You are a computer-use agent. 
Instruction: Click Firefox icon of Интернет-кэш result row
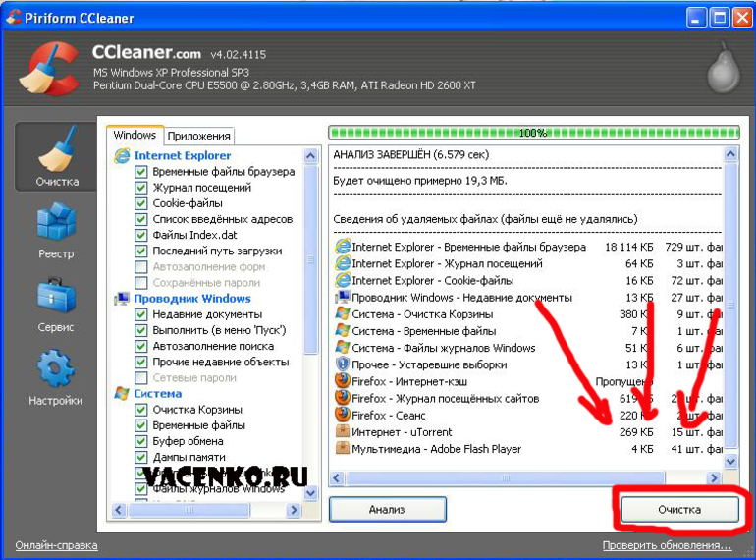coord(343,381)
